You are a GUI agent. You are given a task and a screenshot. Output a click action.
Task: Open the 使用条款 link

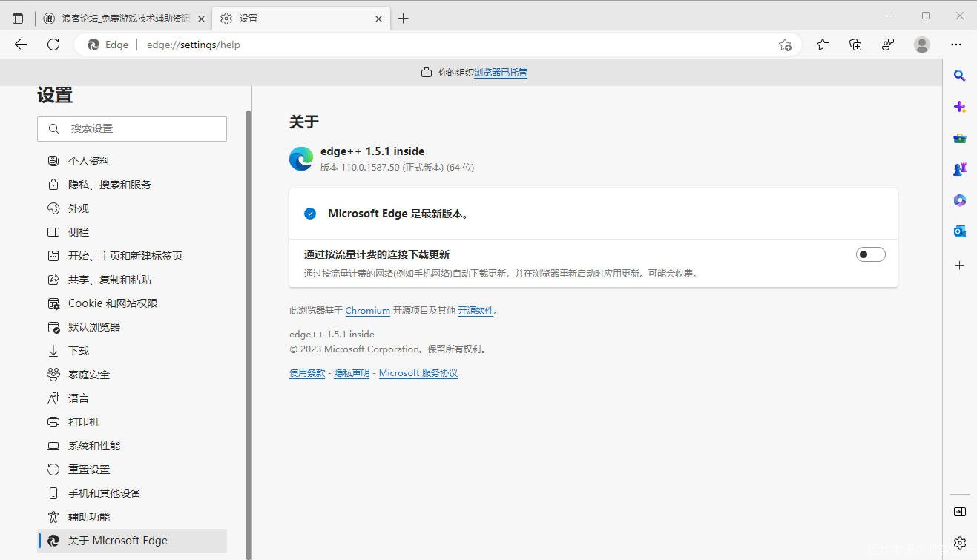pos(307,373)
